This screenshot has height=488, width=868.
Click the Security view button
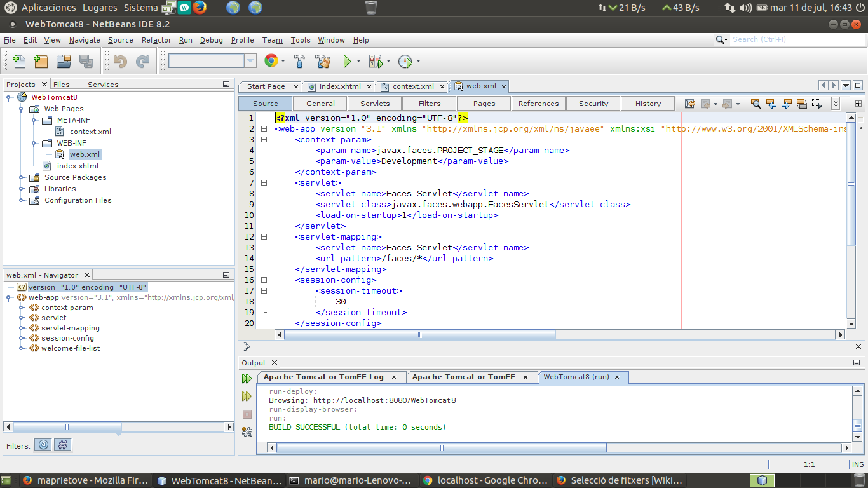click(593, 104)
